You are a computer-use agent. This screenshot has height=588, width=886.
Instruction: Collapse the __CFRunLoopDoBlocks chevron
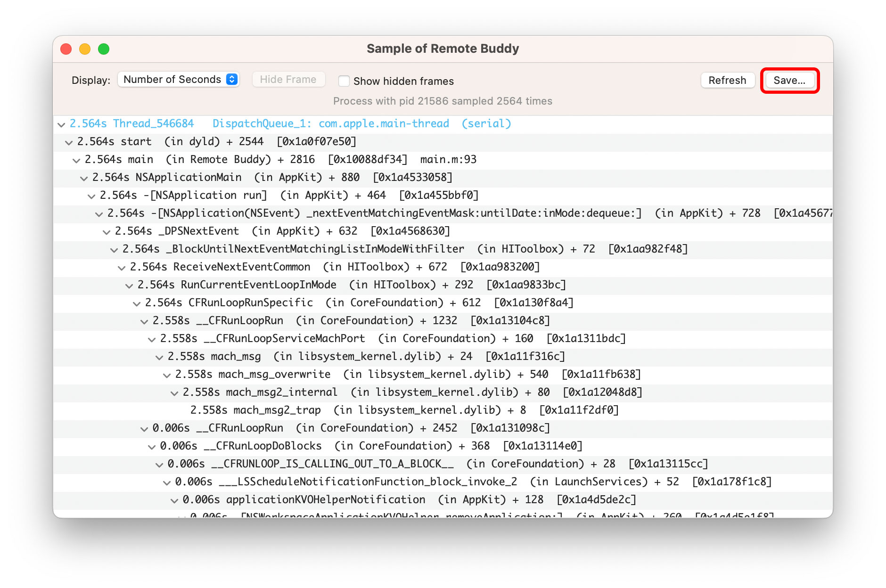(x=152, y=447)
